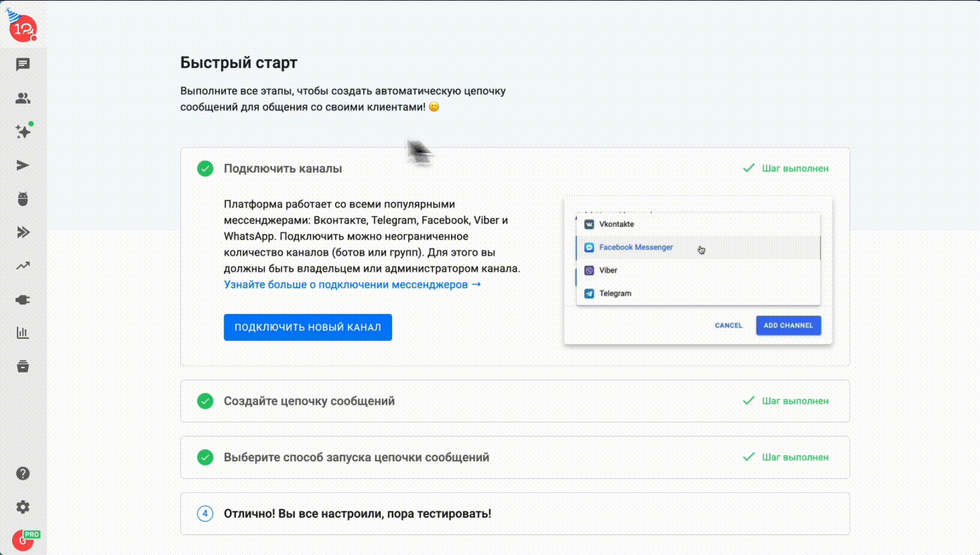The image size is (980, 555).
Task: Open the bar chart statistics icon
Action: click(23, 333)
